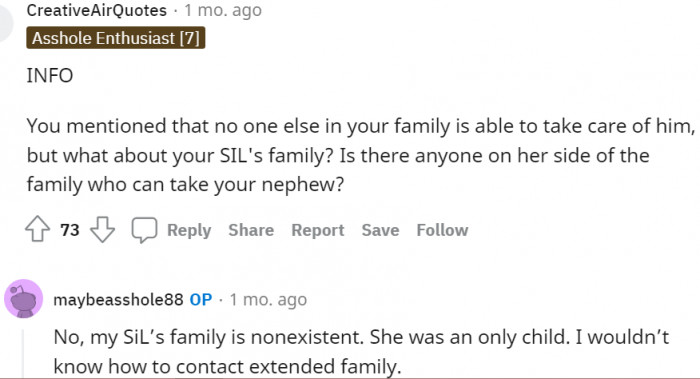Open the timestamp link on the CreativeAirQuotes comment
The width and height of the screenshot is (700, 379).
[223, 10]
